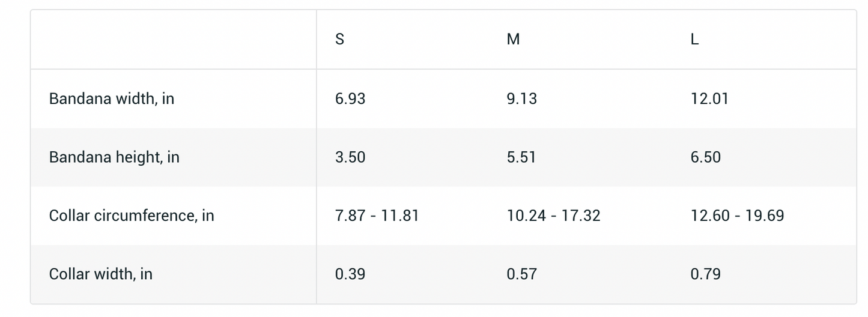Click the 9.13 bandana width value
Viewport: 868px width, 317px height.
(x=522, y=98)
